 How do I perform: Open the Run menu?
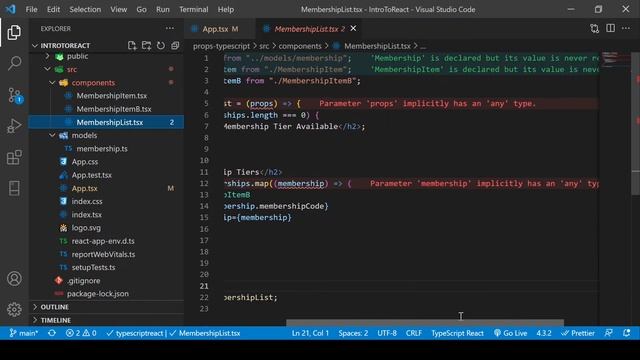click(162, 9)
